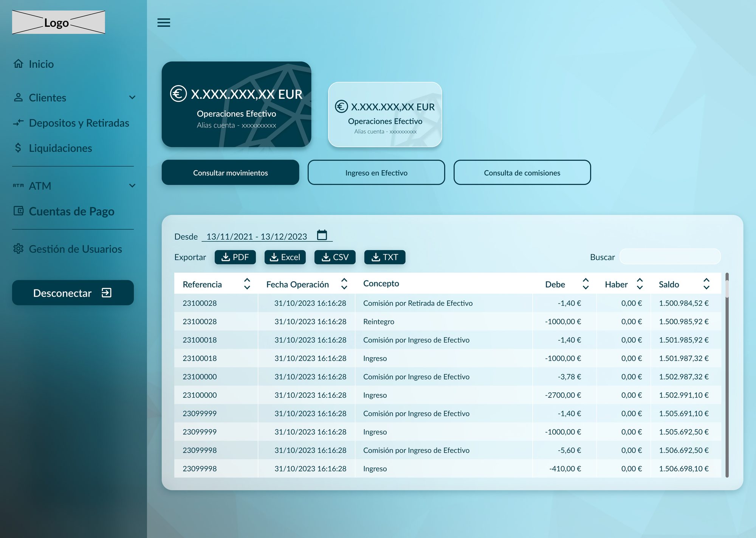Sort table by Haber column arrows

coord(640,284)
